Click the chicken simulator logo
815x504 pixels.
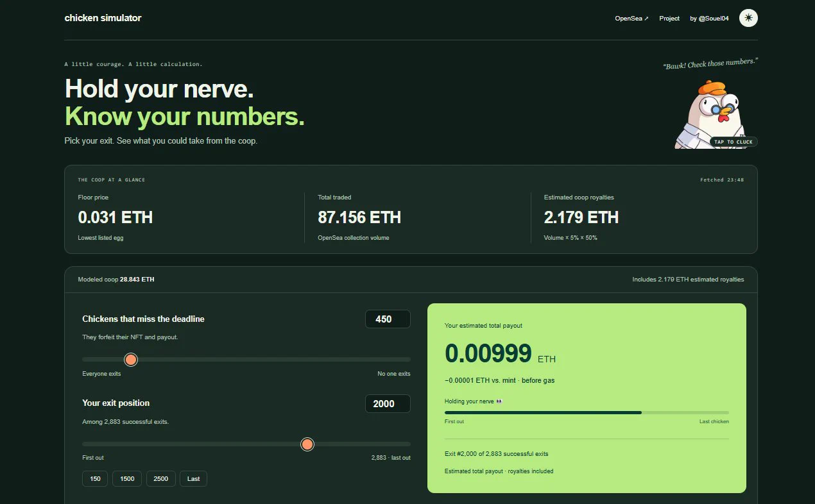103,18
